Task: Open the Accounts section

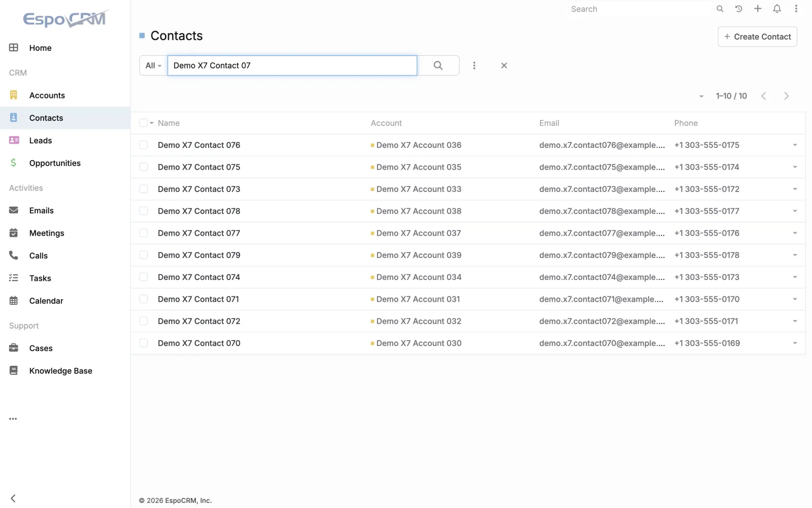Action: pyautogui.click(x=47, y=96)
